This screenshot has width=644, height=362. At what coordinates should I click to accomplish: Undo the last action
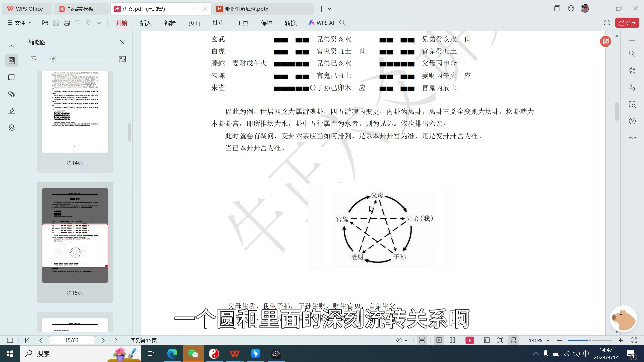(77, 23)
